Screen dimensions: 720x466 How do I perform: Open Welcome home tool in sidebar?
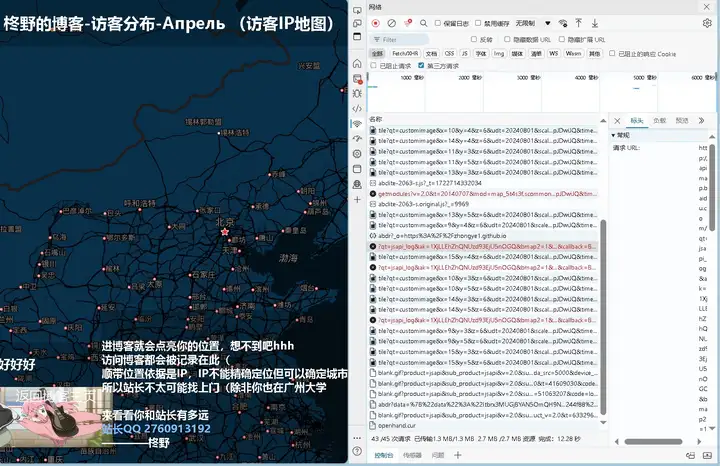pos(357,63)
